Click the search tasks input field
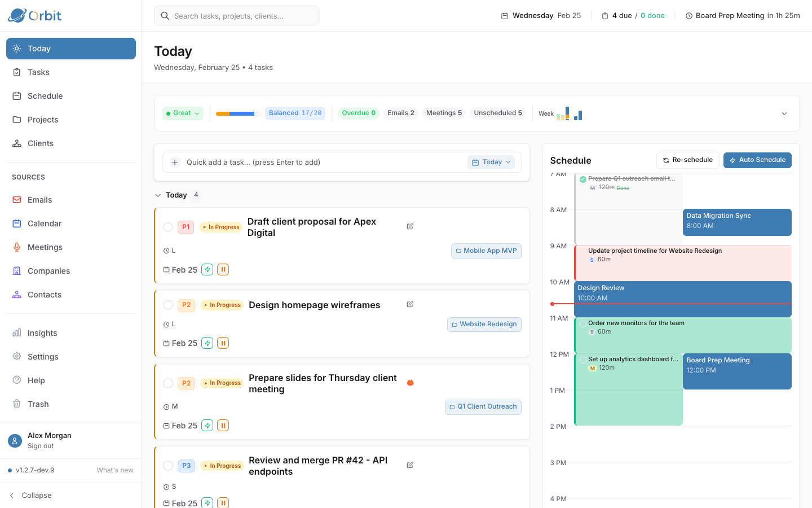 point(236,15)
